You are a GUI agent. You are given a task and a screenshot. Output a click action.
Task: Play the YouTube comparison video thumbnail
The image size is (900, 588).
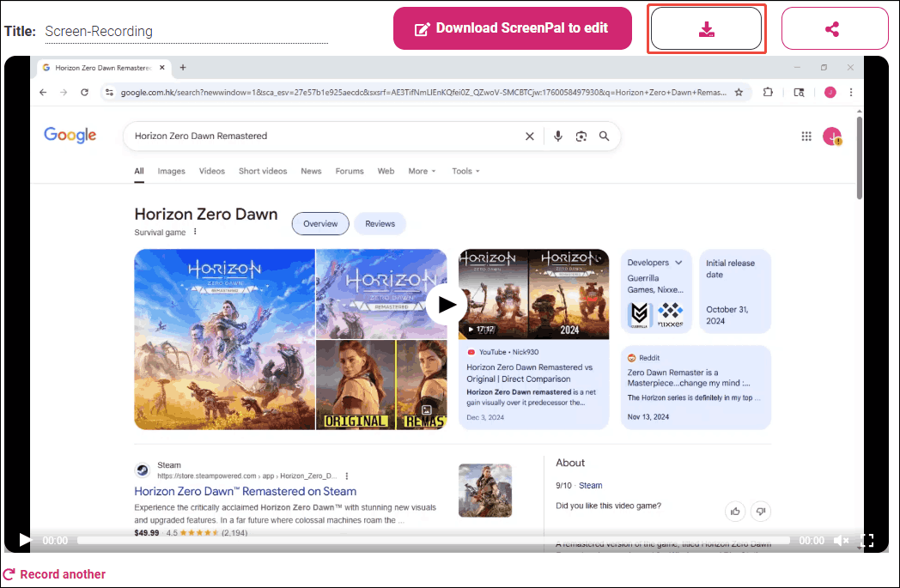point(533,294)
